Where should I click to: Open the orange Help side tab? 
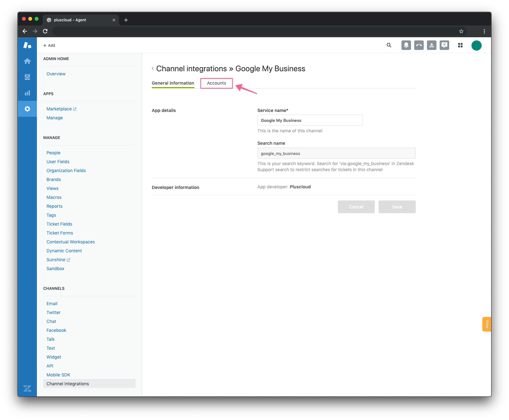487,324
